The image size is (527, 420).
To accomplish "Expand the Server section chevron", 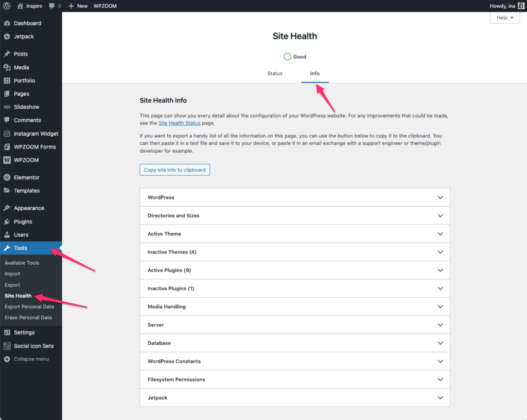I will [x=440, y=325].
